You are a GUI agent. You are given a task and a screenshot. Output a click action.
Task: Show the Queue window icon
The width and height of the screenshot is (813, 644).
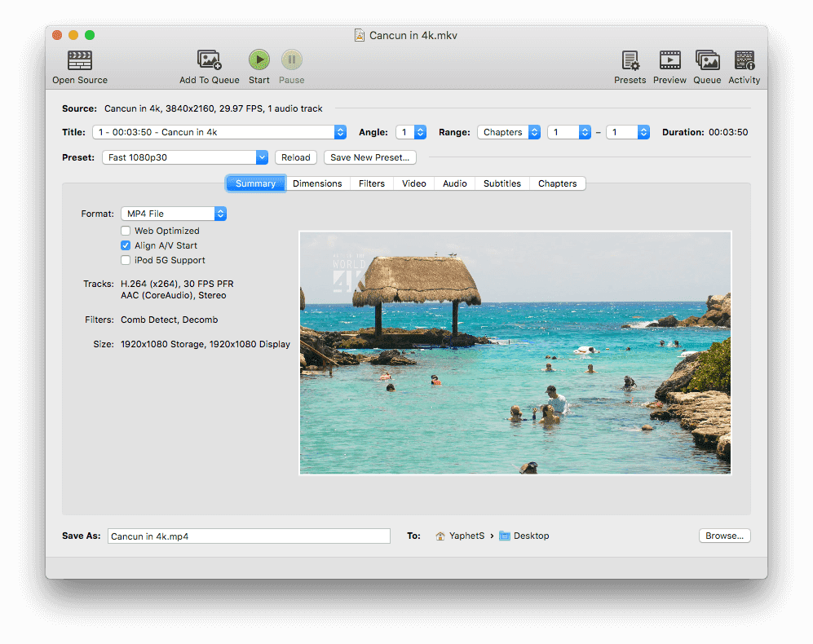707,60
